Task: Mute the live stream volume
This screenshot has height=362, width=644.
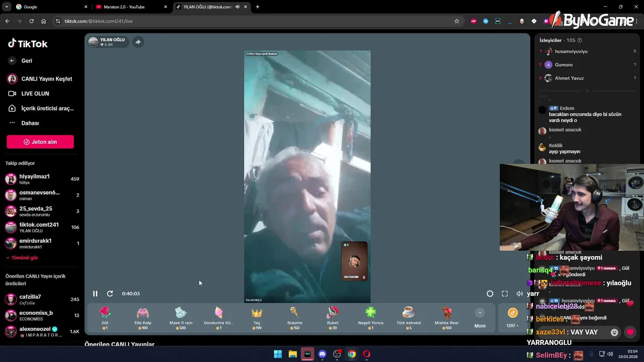Action: pos(519,294)
